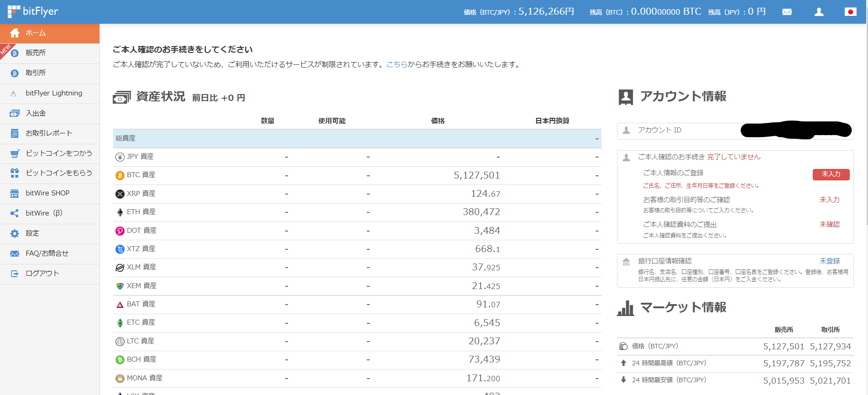The image size is (868, 395).
Task: Click the logout icon beside ログアウト
Action: [x=15, y=274]
